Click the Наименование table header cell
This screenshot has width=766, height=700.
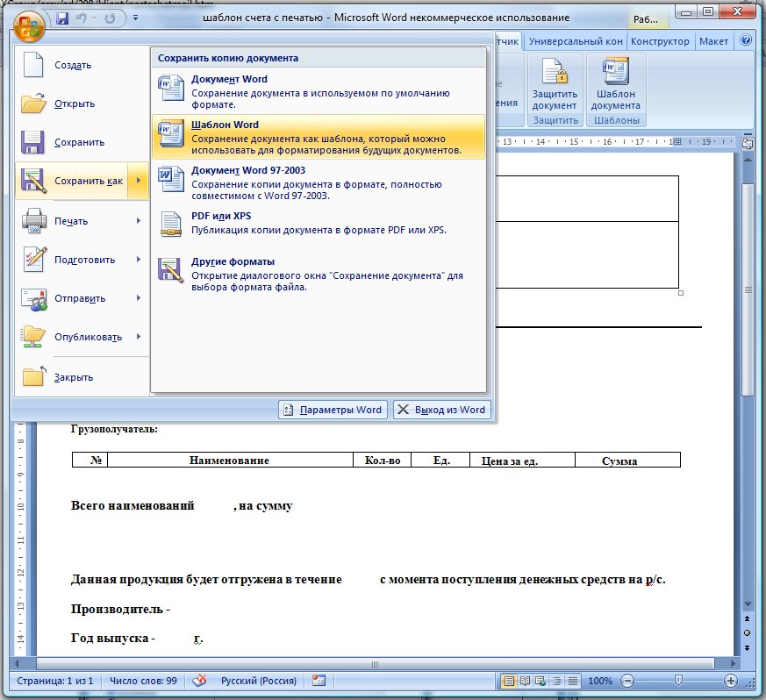coord(230,461)
